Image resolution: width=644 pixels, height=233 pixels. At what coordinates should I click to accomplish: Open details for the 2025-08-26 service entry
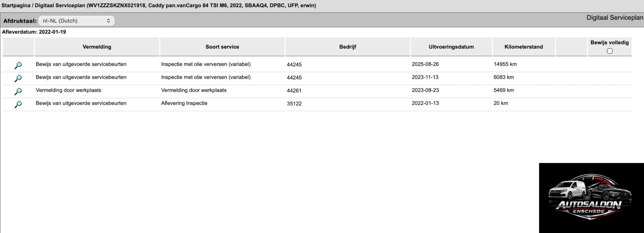coord(18,65)
